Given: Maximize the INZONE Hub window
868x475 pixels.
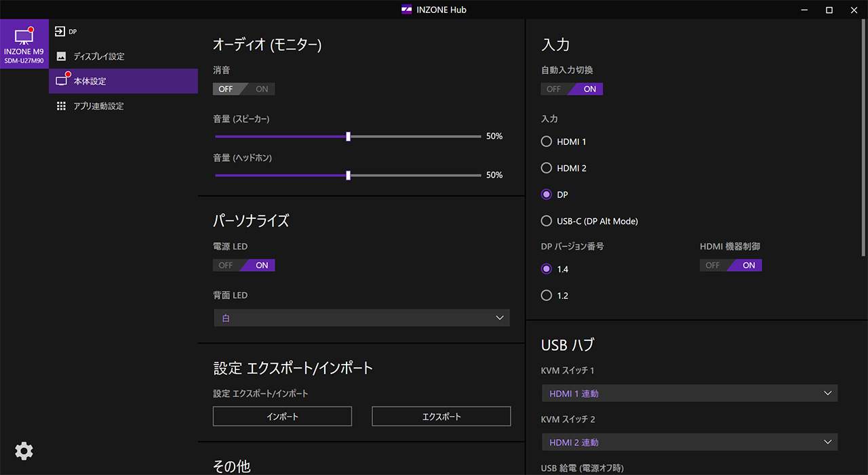Looking at the screenshot, I should [x=829, y=9].
